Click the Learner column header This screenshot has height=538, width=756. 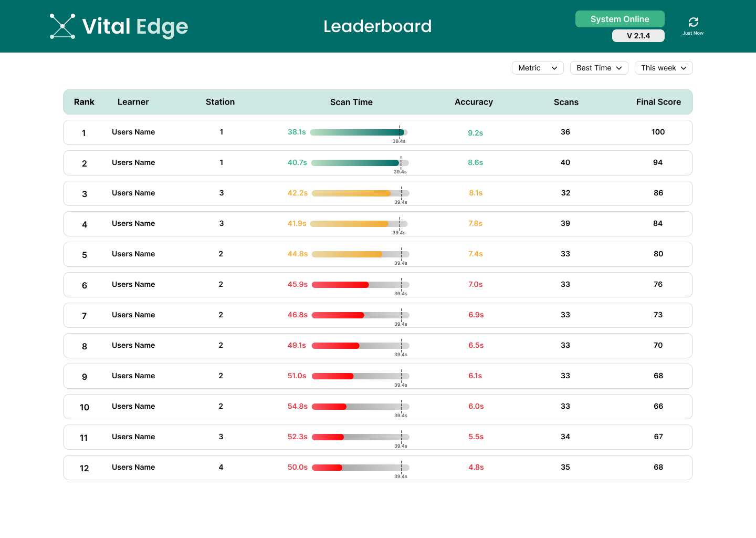pos(133,102)
